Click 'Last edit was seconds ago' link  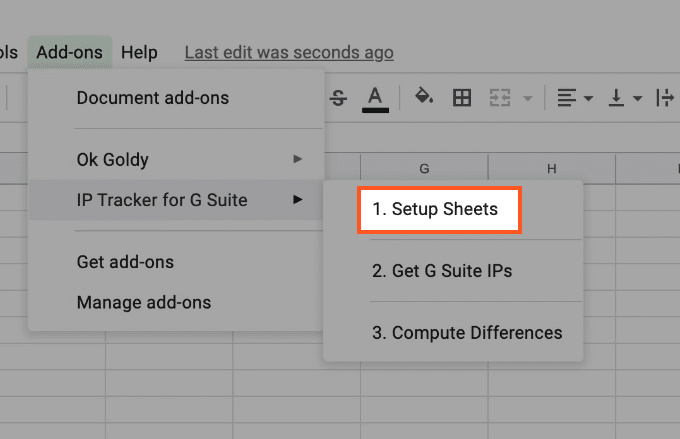pyautogui.click(x=289, y=52)
